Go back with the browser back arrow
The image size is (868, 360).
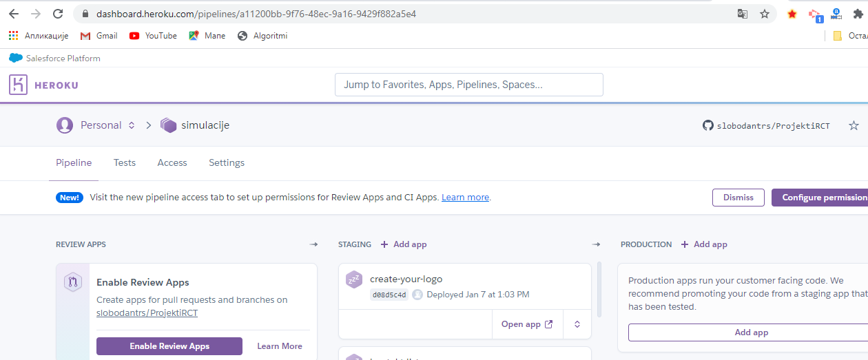tap(14, 14)
